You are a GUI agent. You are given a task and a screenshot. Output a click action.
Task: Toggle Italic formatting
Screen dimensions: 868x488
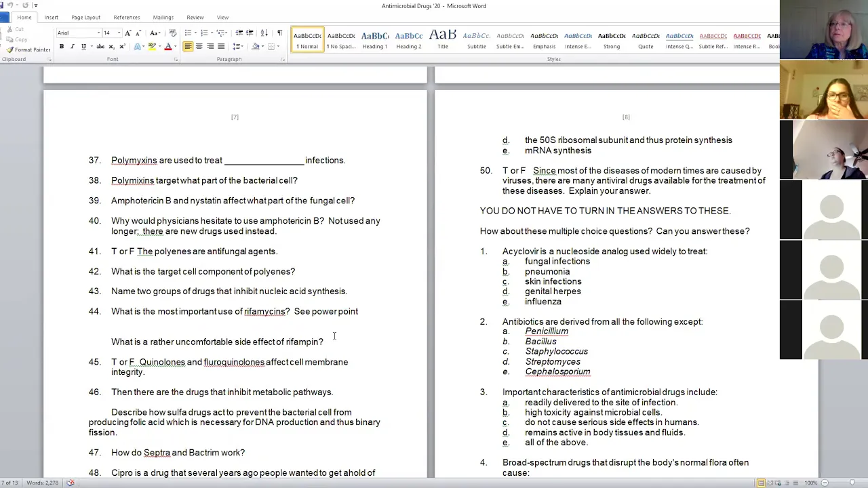coord(73,46)
